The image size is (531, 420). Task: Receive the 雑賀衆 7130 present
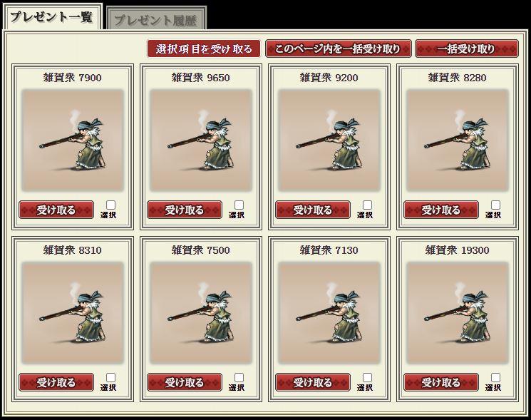tap(313, 383)
